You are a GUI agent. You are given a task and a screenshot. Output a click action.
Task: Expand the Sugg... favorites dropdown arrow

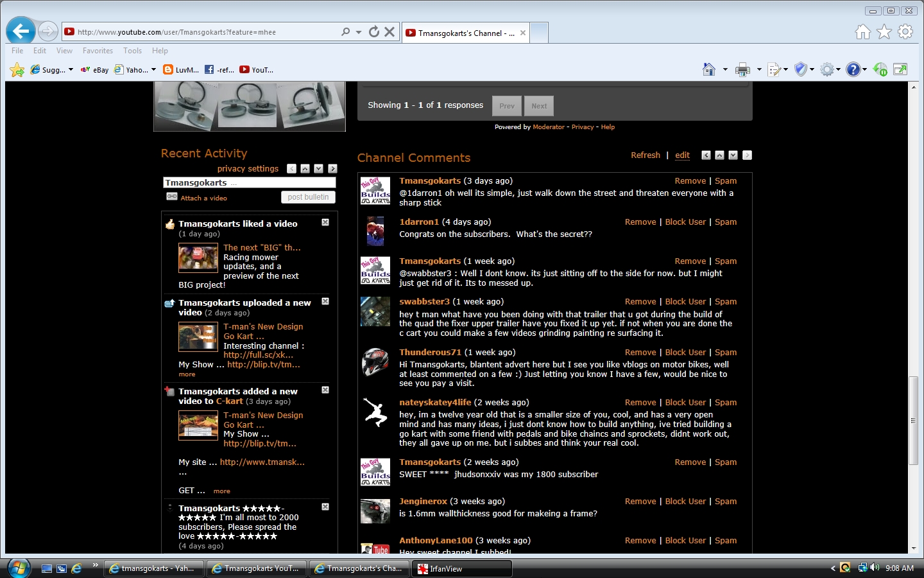(x=71, y=69)
